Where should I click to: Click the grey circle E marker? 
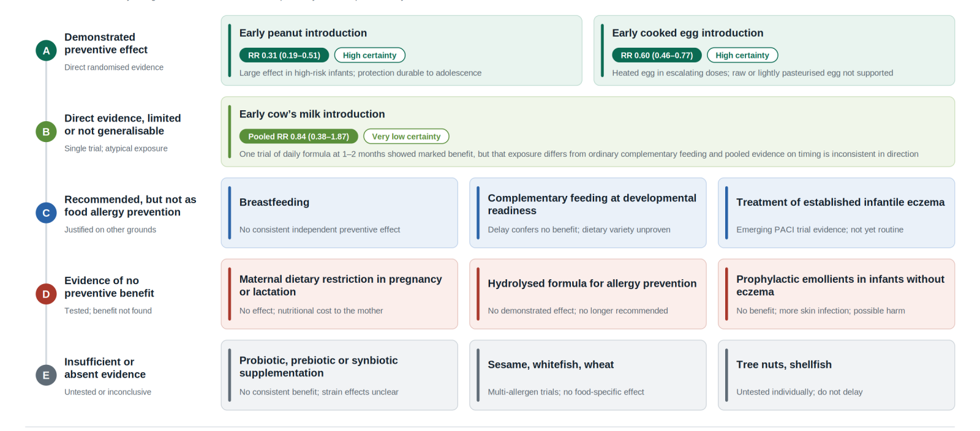point(46,375)
